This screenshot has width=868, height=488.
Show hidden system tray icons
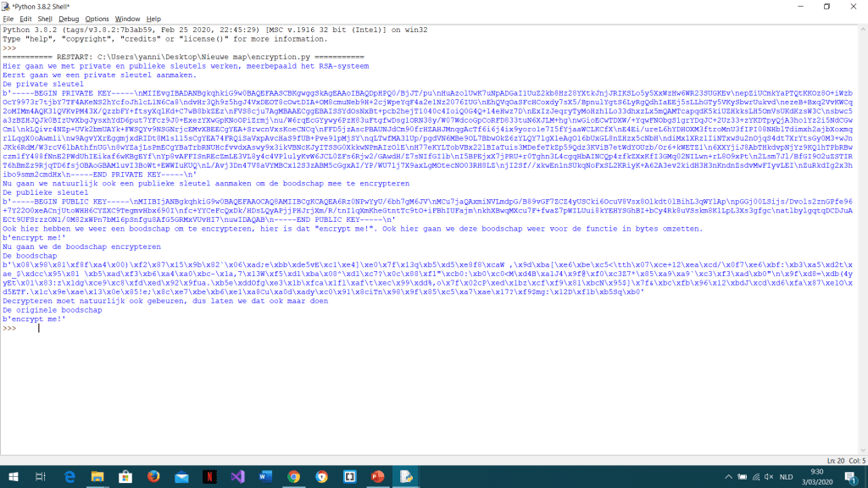click(726, 475)
